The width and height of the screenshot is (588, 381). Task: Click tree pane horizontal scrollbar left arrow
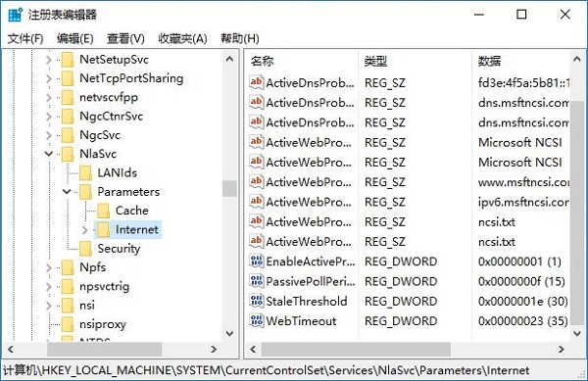click(11, 349)
